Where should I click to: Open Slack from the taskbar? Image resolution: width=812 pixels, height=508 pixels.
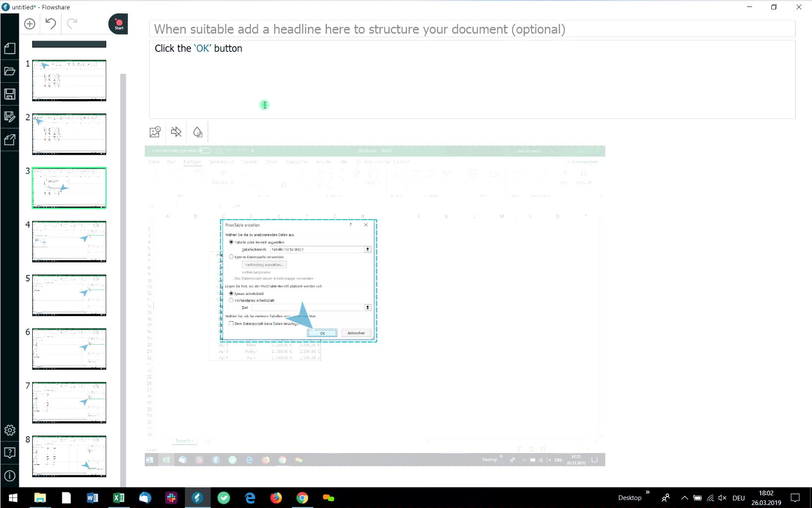point(171,498)
